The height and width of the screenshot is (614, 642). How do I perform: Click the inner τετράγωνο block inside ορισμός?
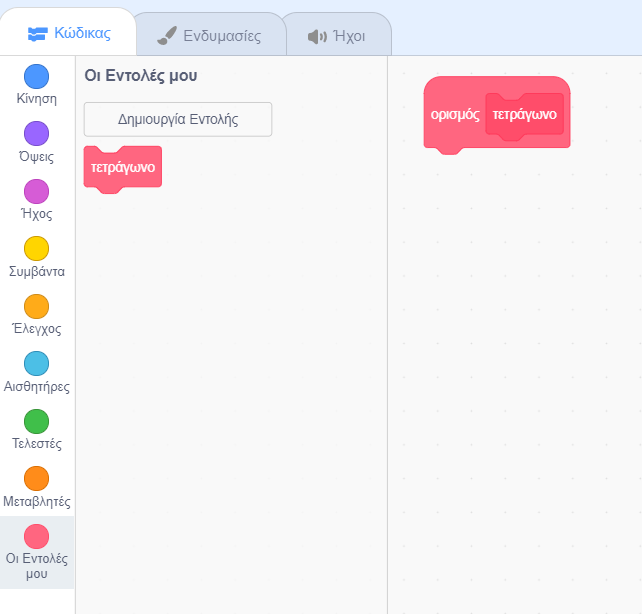524,115
